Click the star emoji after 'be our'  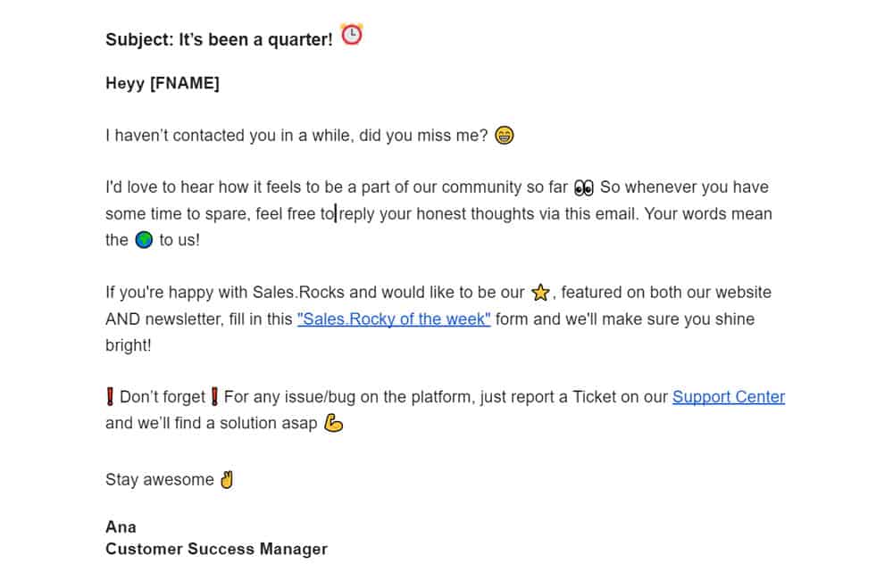540,293
